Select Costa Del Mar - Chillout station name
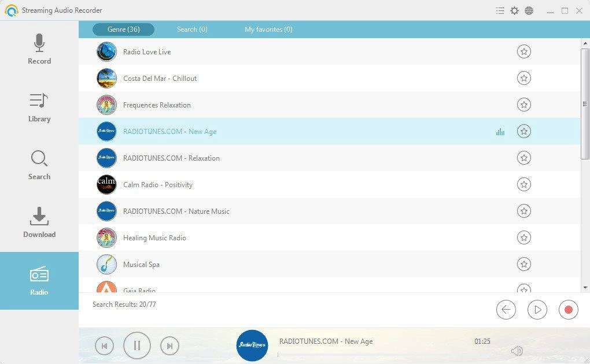This screenshot has height=364, width=590. 160,79
